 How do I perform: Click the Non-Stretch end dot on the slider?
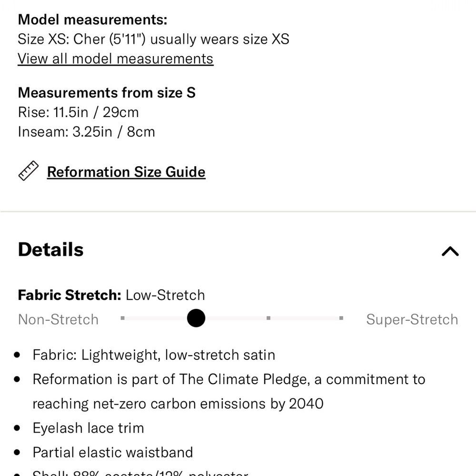[x=123, y=318]
